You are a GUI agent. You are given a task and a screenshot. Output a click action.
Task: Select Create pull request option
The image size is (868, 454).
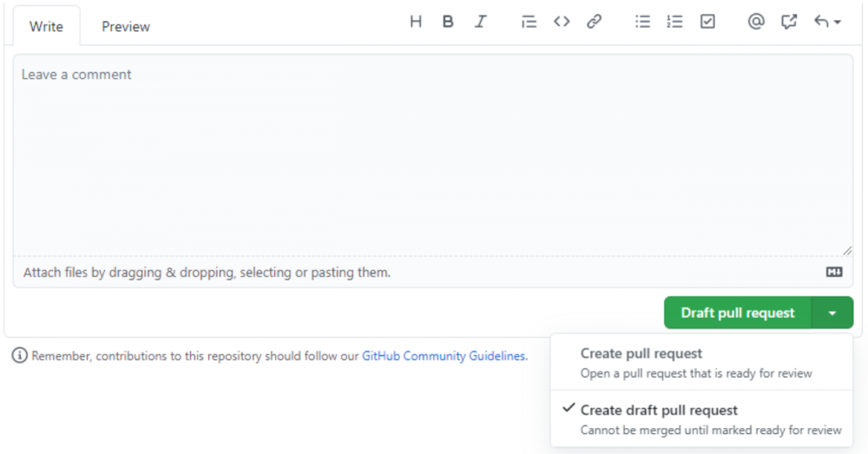701,363
